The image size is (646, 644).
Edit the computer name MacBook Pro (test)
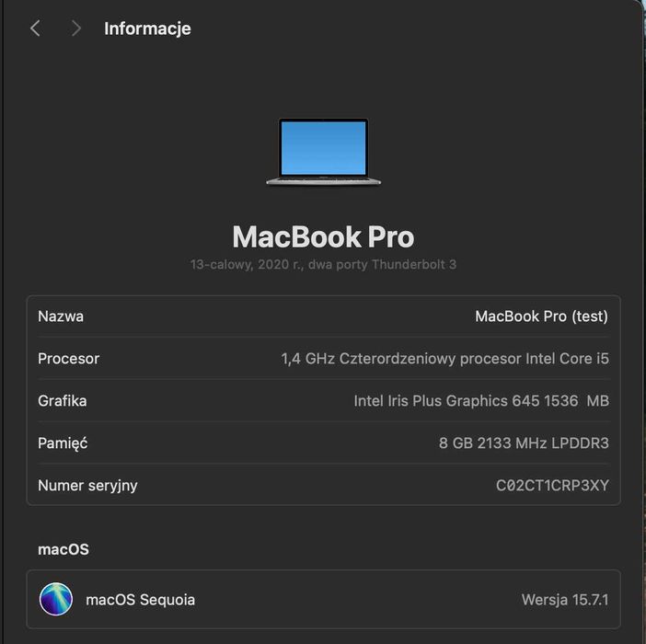[541, 316]
